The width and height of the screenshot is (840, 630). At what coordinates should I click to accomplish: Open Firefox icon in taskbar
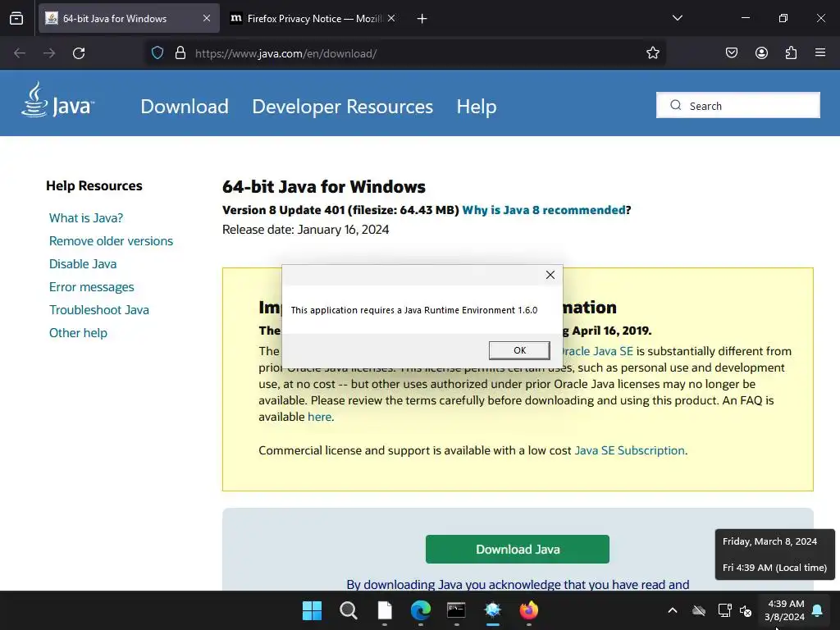[x=529, y=610]
